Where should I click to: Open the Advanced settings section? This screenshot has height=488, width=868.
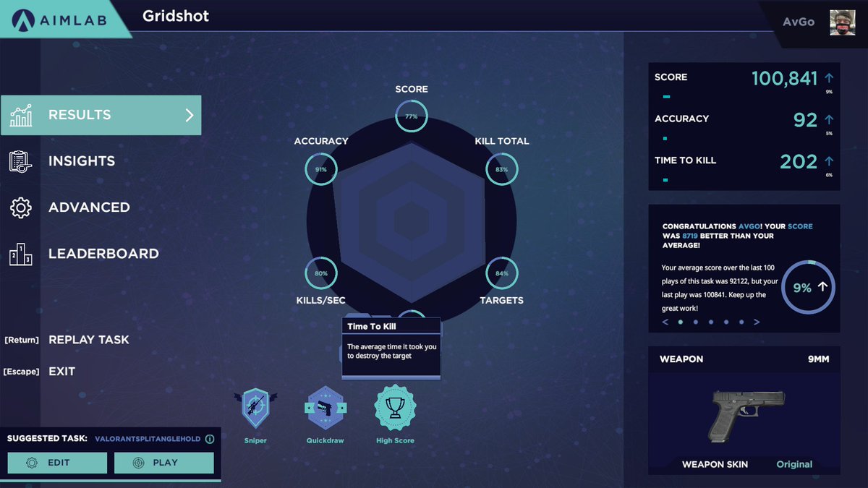coord(89,207)
